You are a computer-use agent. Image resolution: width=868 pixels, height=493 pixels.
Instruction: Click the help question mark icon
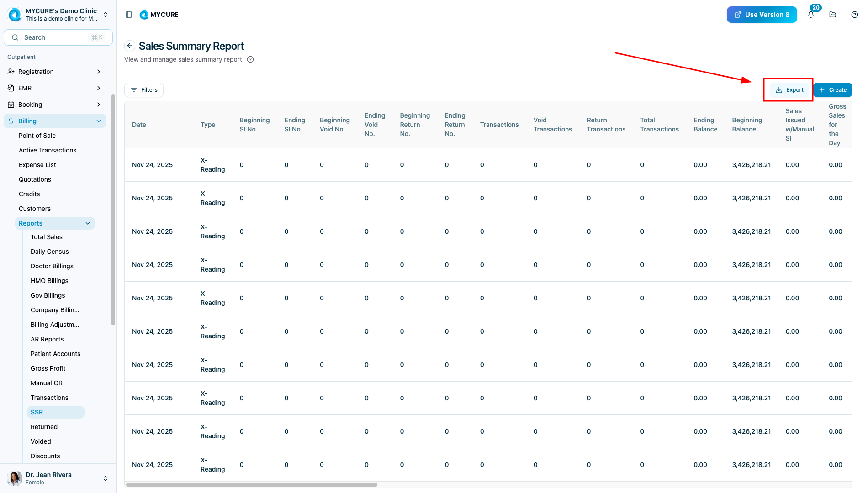[855, 15]
